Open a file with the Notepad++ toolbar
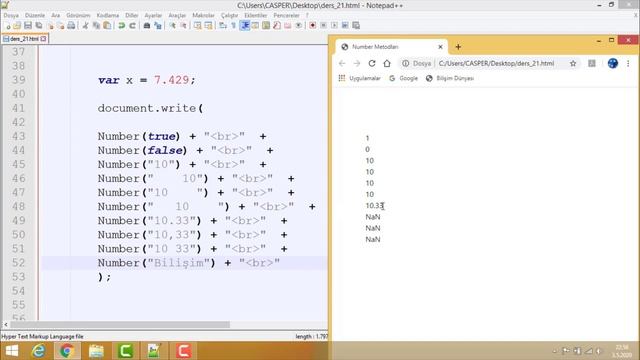Viewport: 640px width, 360px height. [x=17, y=25]
